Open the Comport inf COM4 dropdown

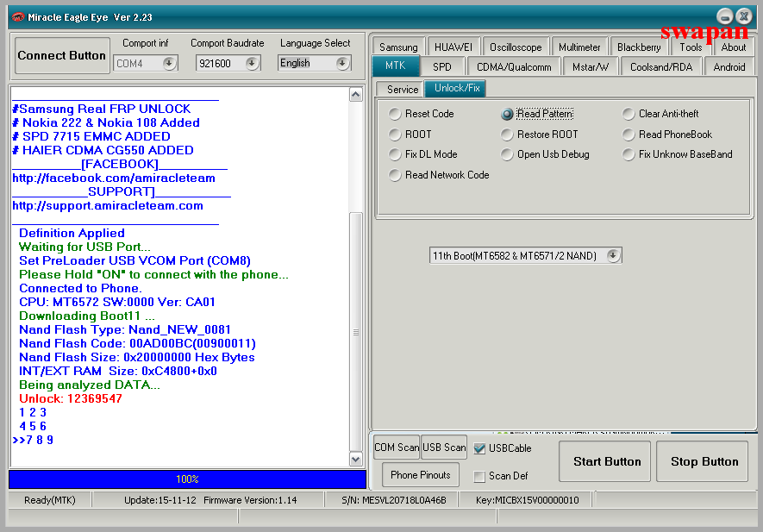(169, 63)
